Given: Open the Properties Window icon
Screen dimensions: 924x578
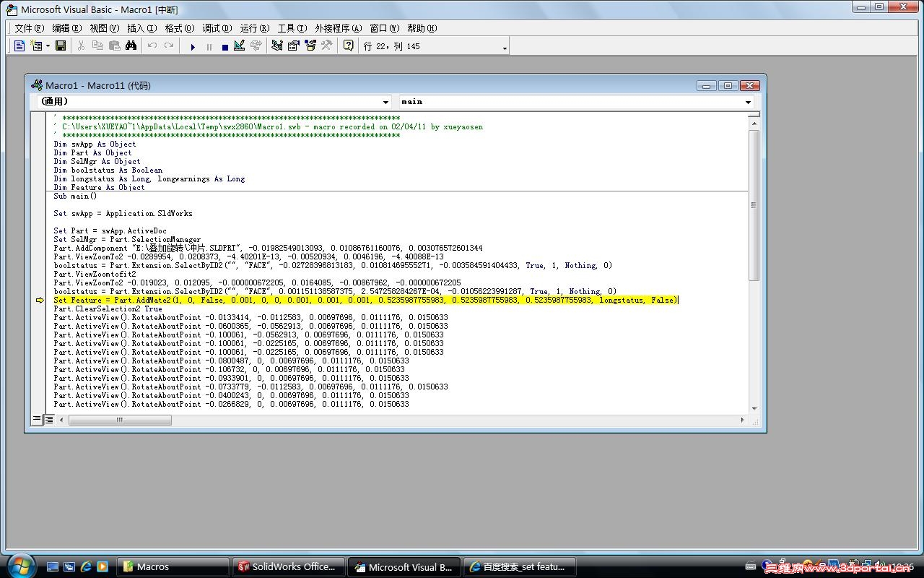Looking at the screenshot, I should point(293,46).
